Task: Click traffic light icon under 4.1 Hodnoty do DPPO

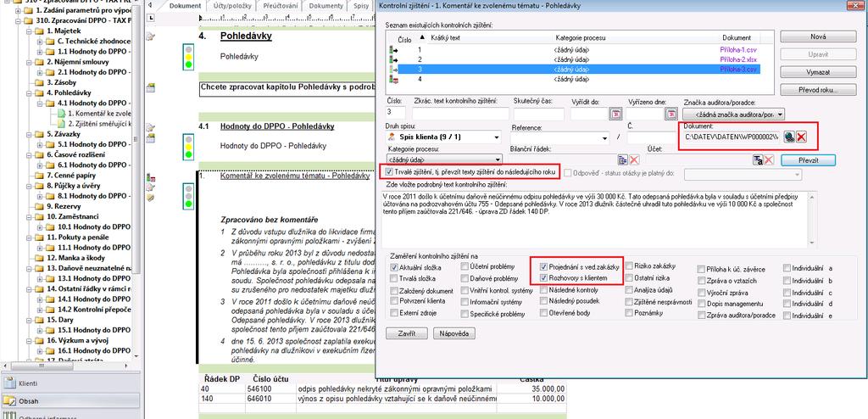Action: point(188,147)
